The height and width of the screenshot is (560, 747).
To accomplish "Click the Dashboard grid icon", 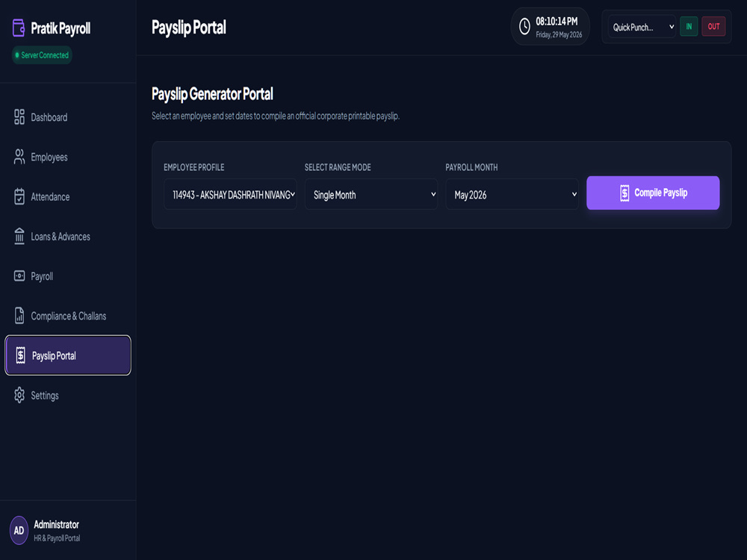I will click(19, 117).
